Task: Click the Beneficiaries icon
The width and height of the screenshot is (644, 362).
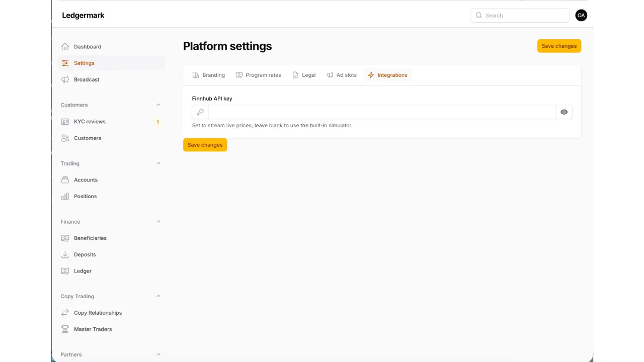Action: pyautogui.click(x=65, y=238)
